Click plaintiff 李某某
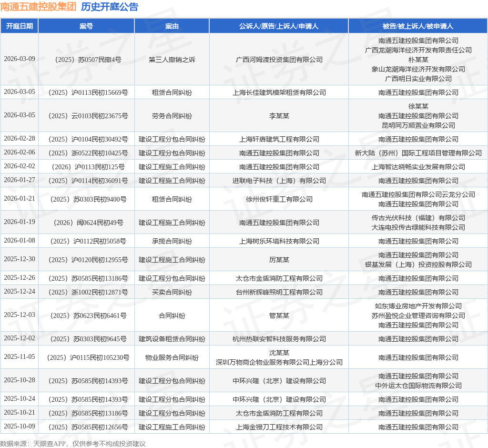 (279, 116)
